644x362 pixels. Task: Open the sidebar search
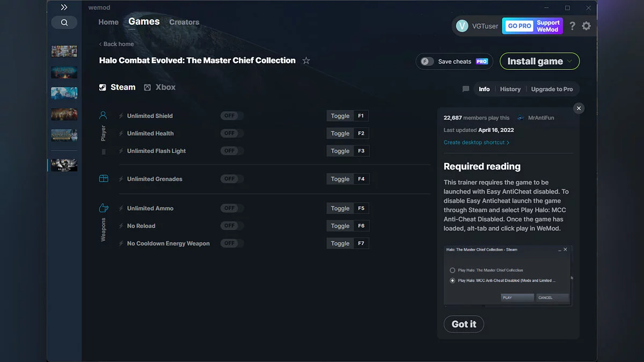tap(64, 23)
